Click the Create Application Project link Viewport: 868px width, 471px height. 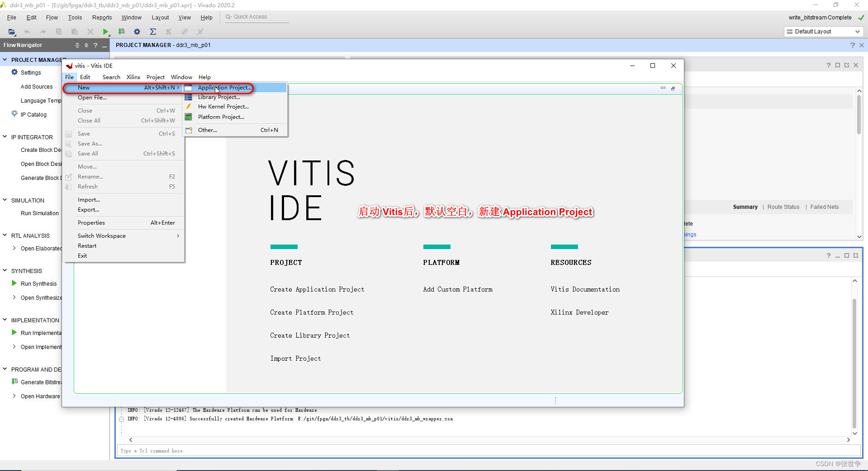[x=317, y=289]
